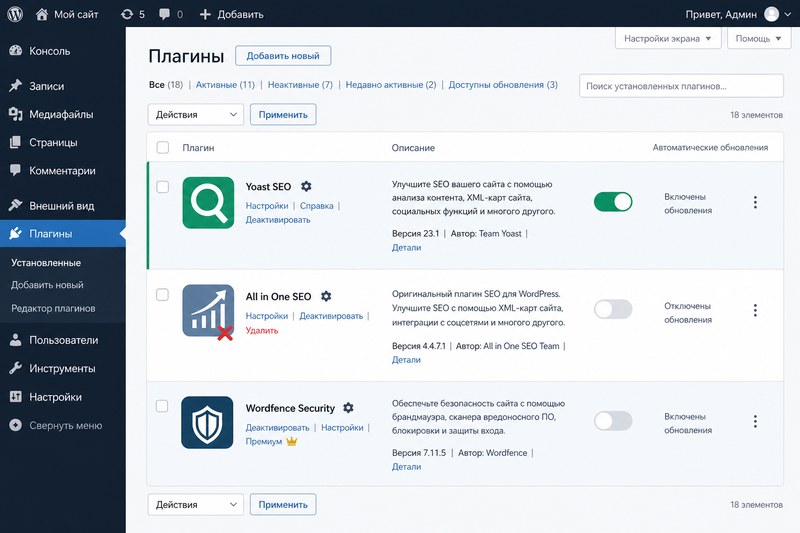Click the Премиум crown icon for Wordfence

point(291,441)
